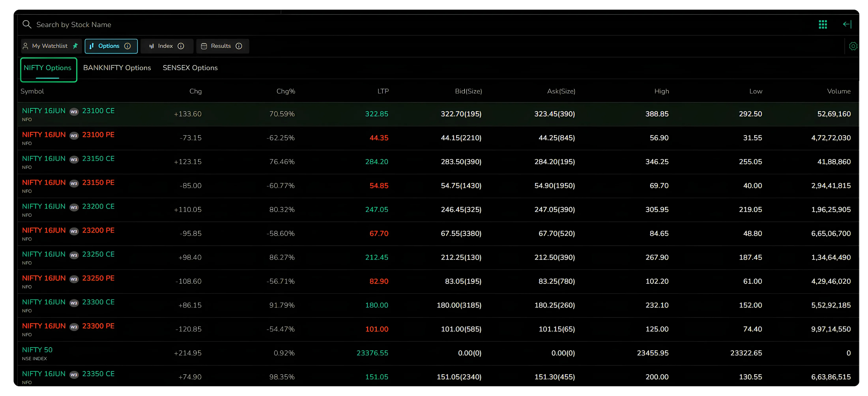Viewport: 868px width, 396px height.
Task: Click the user icon on My Watchlist
Action: [25, 46]
